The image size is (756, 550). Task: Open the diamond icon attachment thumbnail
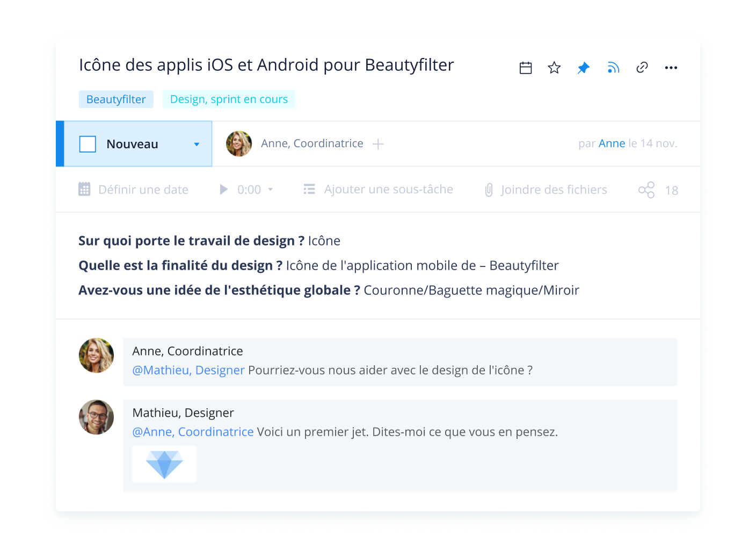pos(164,464)
